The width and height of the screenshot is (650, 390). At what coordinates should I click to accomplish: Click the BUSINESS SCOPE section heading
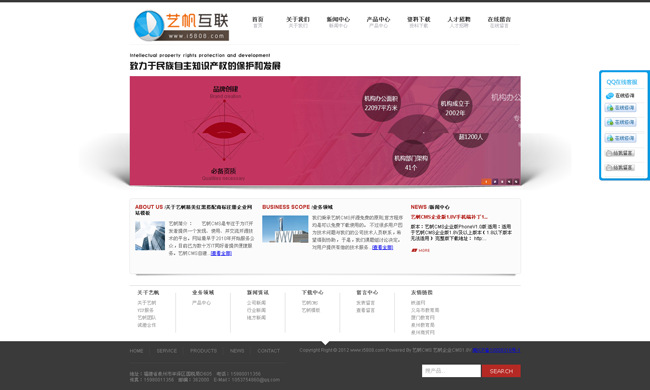pos(297,207)
